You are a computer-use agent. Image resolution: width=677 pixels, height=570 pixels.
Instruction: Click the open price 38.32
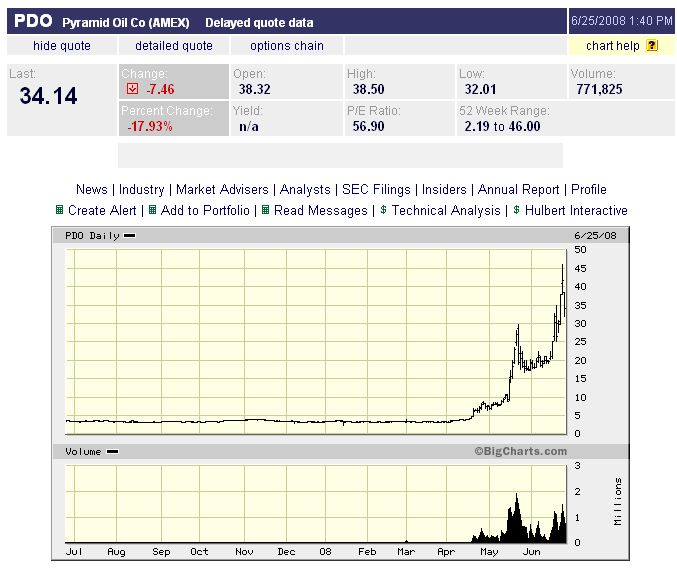pyautogui.click(x=254, y=89)
